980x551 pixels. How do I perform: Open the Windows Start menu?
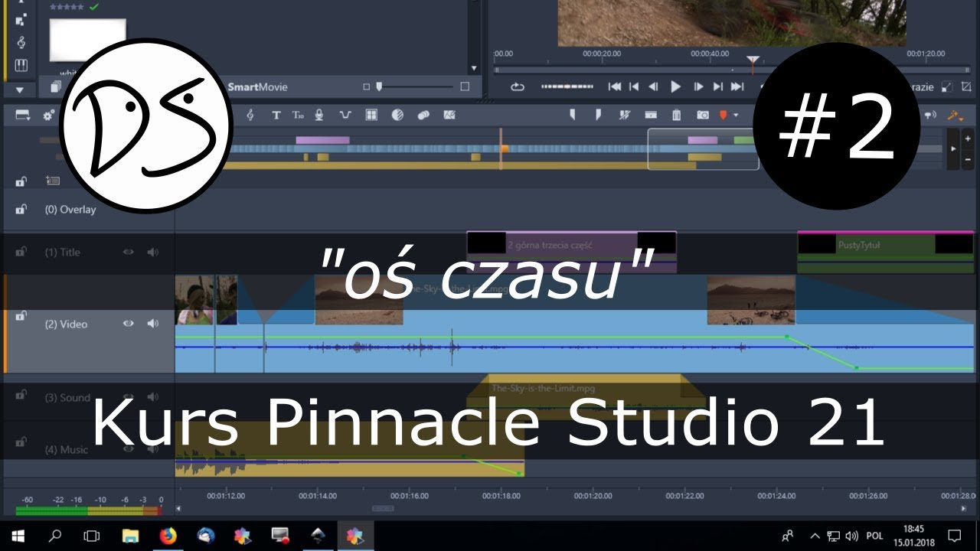[x=18, y=536]
